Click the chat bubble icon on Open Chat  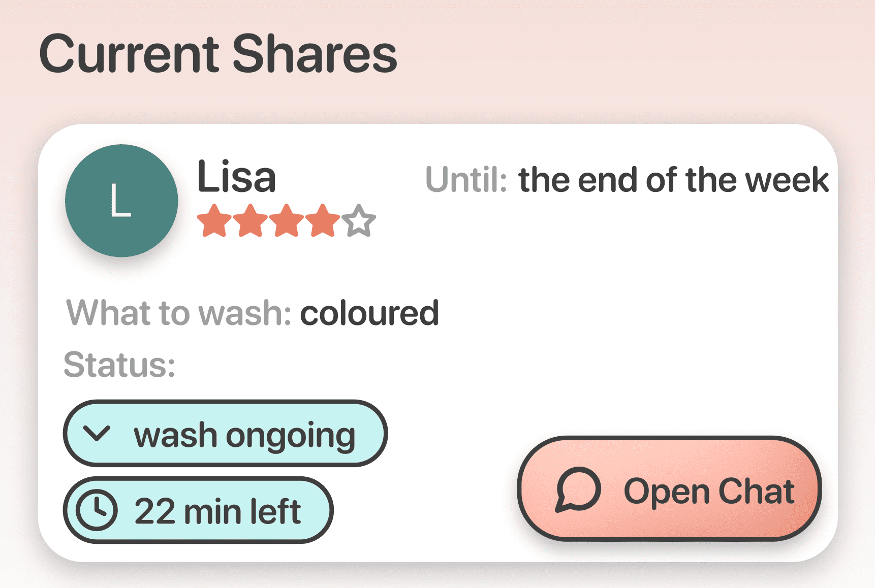(x=578, y=489)
